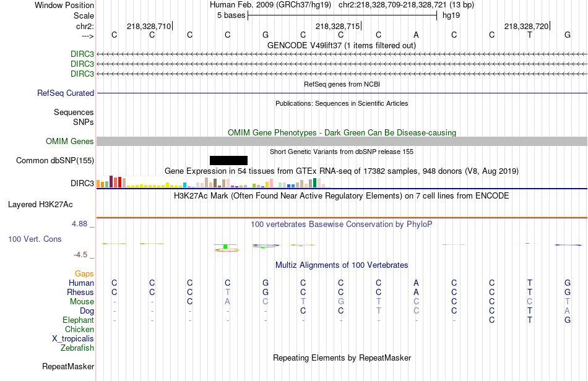Click the OMIM Gene Phenotypes track title
588x381 pixels.
click(342, 132)
